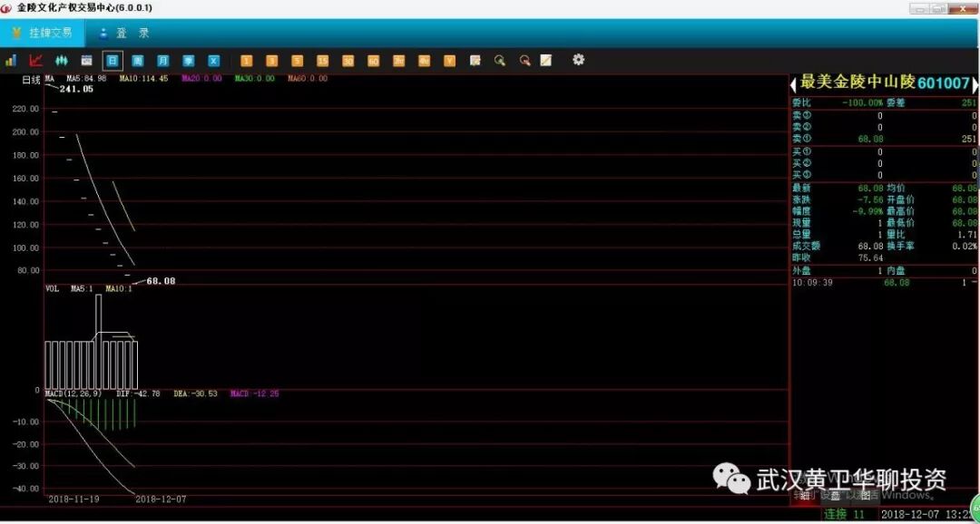Screen dimensions: 980x524
Task: Switch to the red time-share line chart
Action: [36, 61]
